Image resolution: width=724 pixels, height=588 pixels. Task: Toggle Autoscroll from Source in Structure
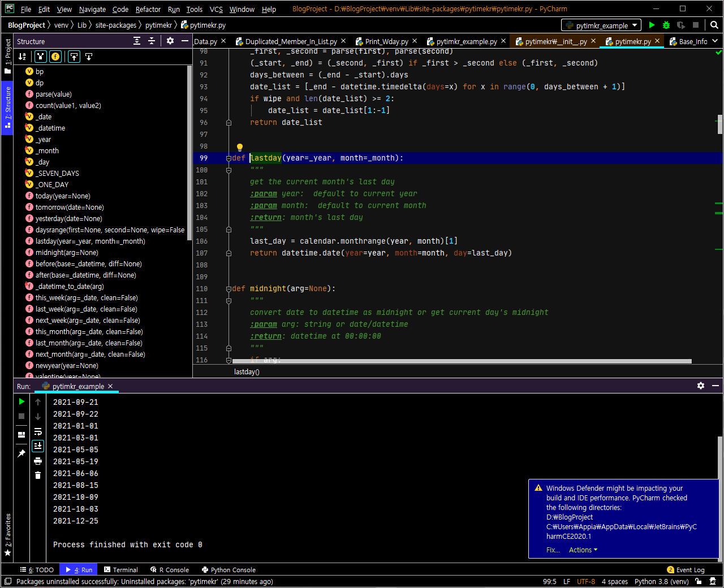[89, 56]
